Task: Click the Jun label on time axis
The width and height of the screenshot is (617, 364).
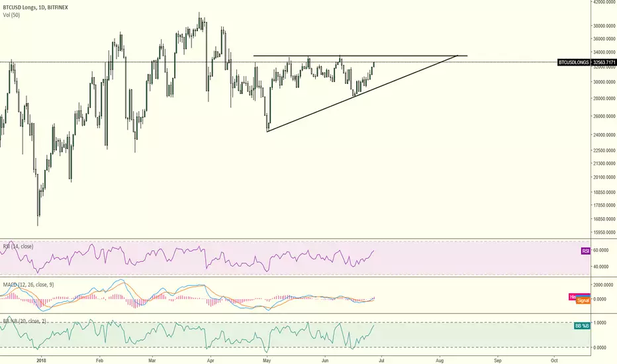Action: (x=325, y=361)
